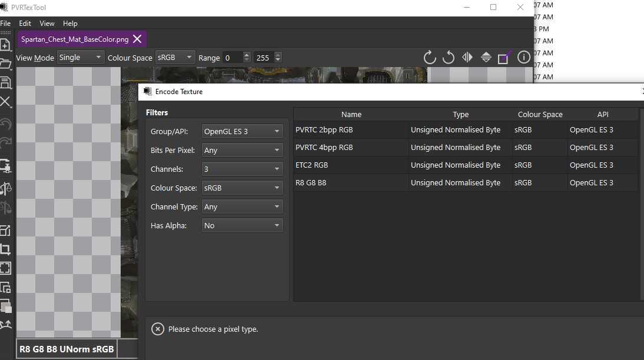Rotate the texture clockwise
This screenshot has height=360, width=644.
[430, 58]
